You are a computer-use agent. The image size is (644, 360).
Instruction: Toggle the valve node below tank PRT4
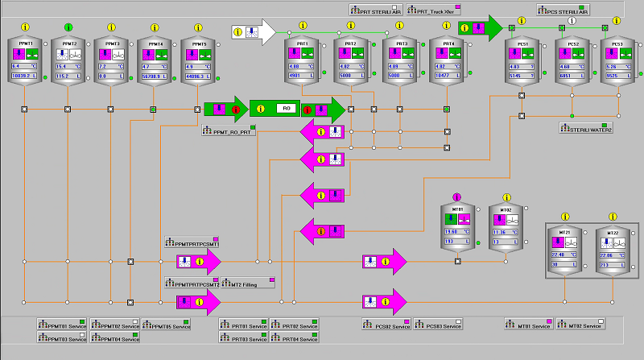coord(447,108)
